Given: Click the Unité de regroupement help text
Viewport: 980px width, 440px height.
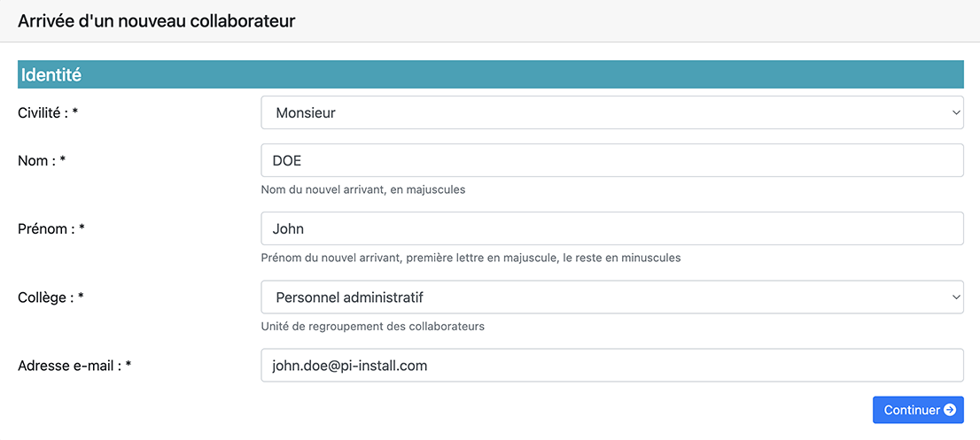Looking at the screenshot, I should 373,326.
